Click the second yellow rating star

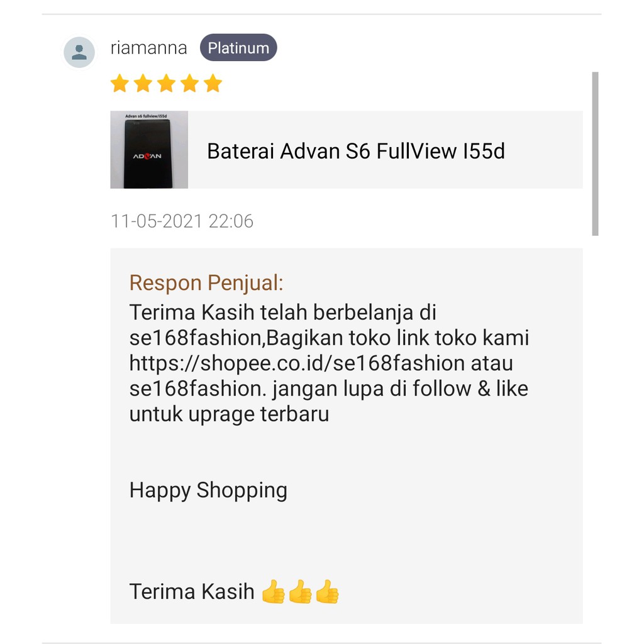(x=143, y=84)
